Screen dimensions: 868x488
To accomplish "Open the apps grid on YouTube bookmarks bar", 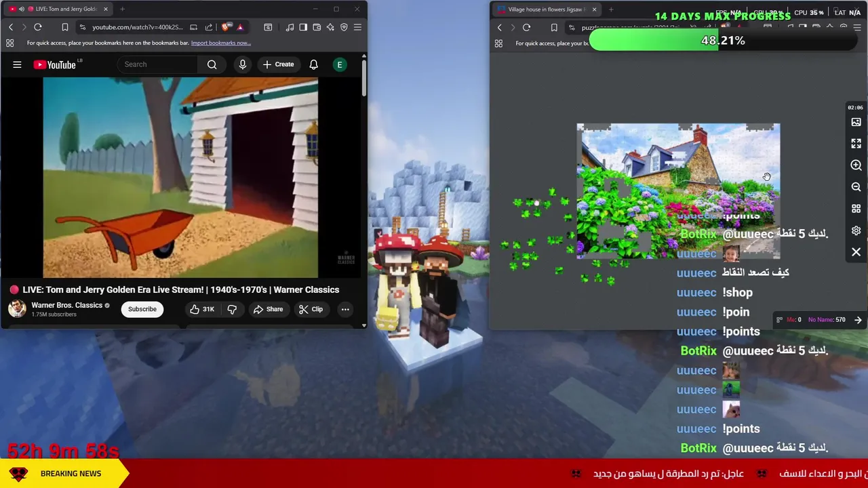I will [10, 43].
